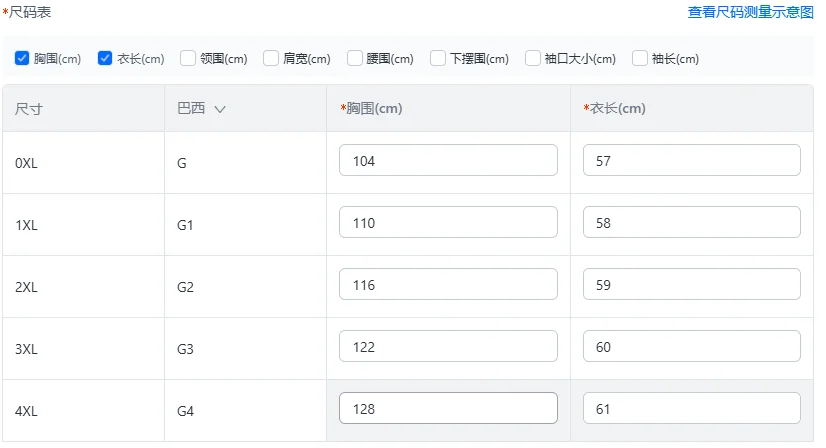The height and width of the screenshot is (448, 826).
Task: Click the 2XL 胸围 input showing 116
Action: (448, 285)
